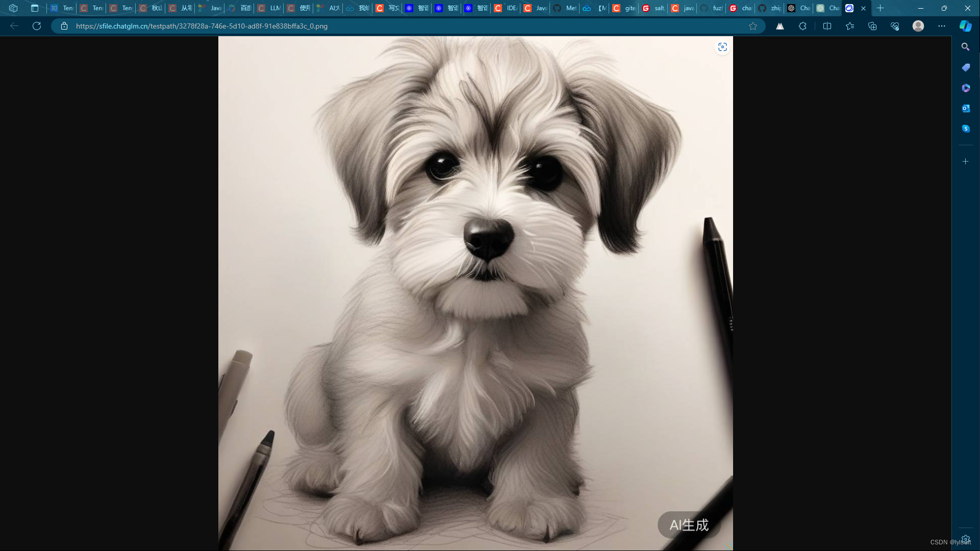Click the Visual Search icon on image
Viewport: 980px width, 551px height.
722,47
